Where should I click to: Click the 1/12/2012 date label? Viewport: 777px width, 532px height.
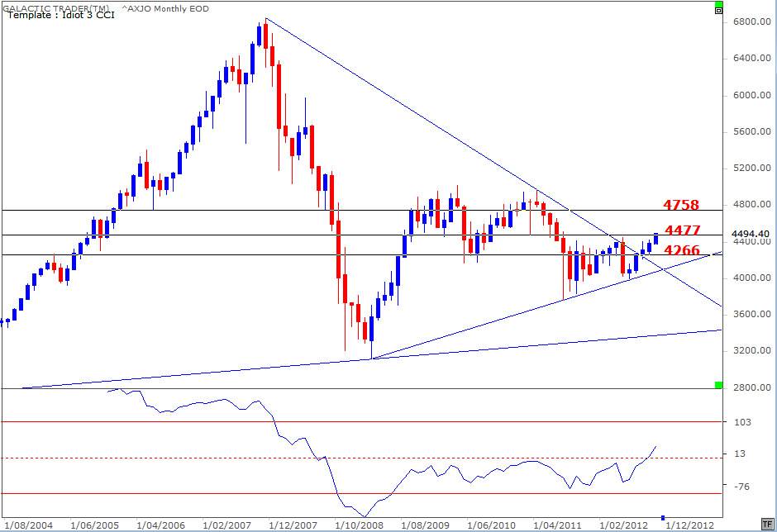pyautogui.click(x=689, y=525)
